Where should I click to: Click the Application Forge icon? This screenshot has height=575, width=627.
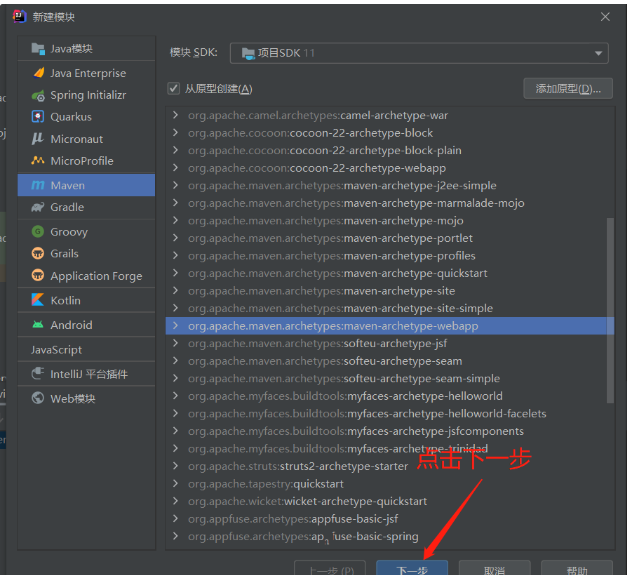(x=38, y=276)
